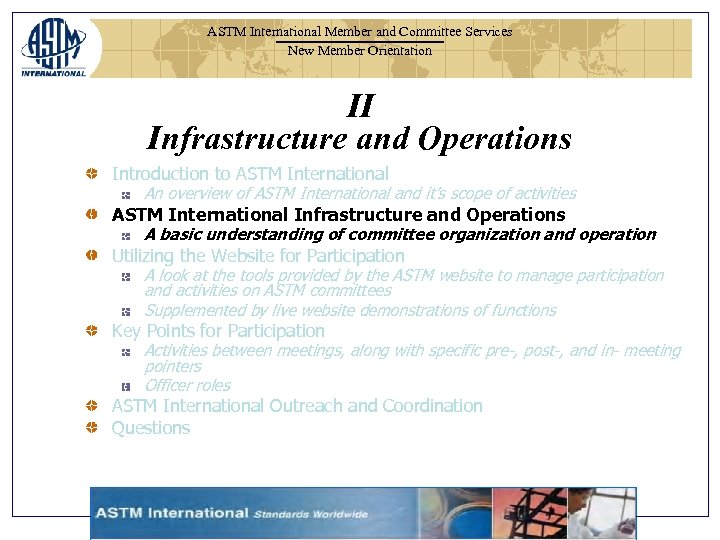Click bullet icon beside "ASTM International Outreach"
Viewport: 720px width, 540px height.
(92, 405)
